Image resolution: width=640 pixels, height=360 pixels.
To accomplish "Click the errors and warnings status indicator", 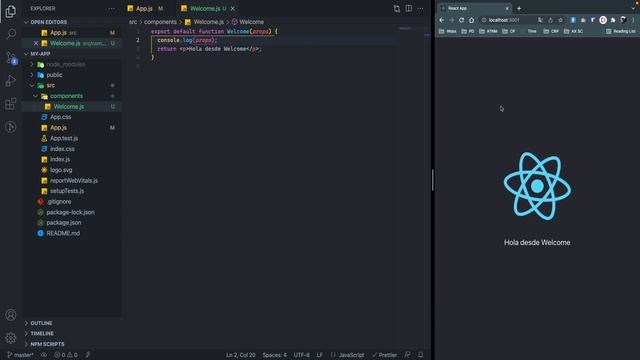I will [x=66, y=355].
